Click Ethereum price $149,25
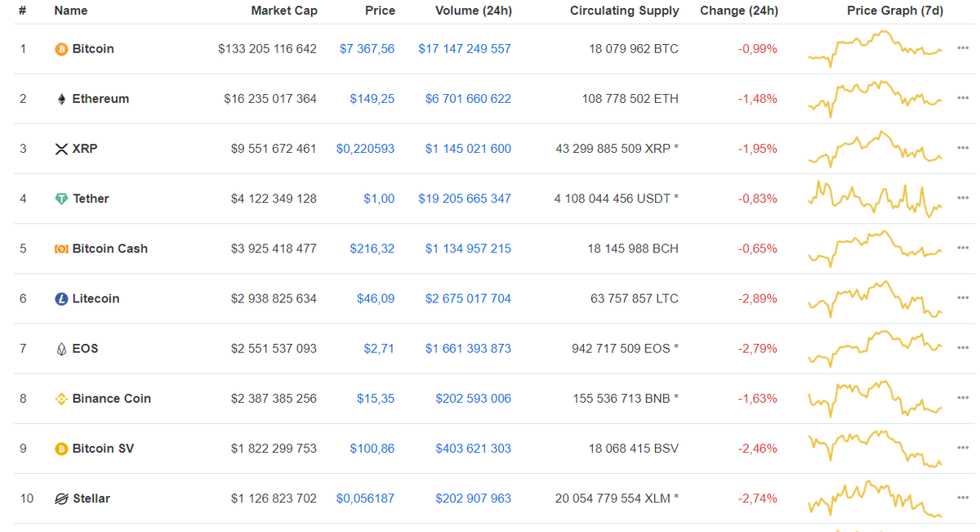 pos(372,99)
